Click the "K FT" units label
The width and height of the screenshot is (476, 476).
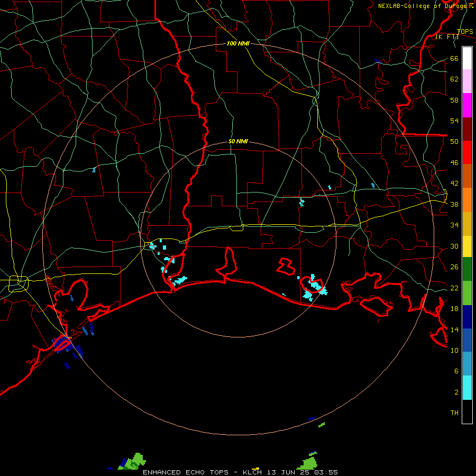pyautogui.click(x=447, y=36)
